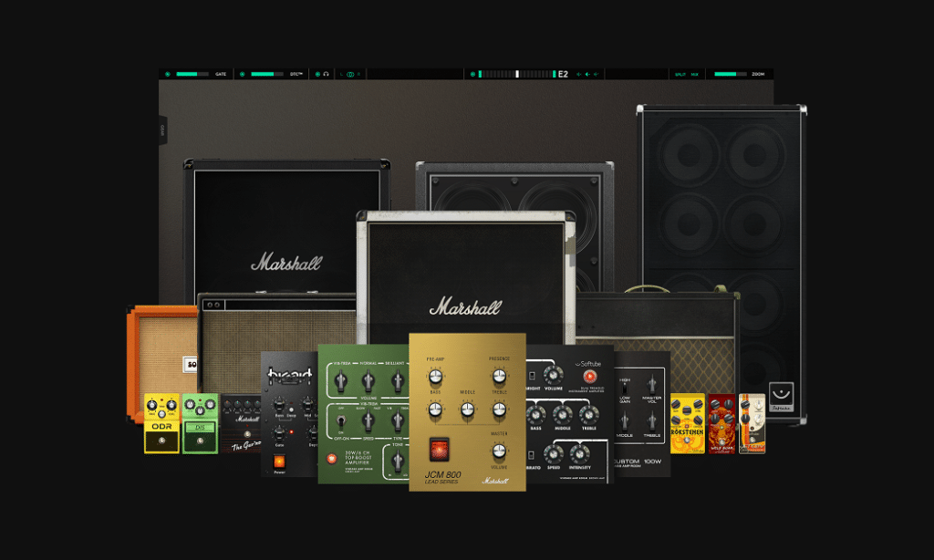
Task: Flip the Softube amp Bright switch
Action: [x=532, y=377]
